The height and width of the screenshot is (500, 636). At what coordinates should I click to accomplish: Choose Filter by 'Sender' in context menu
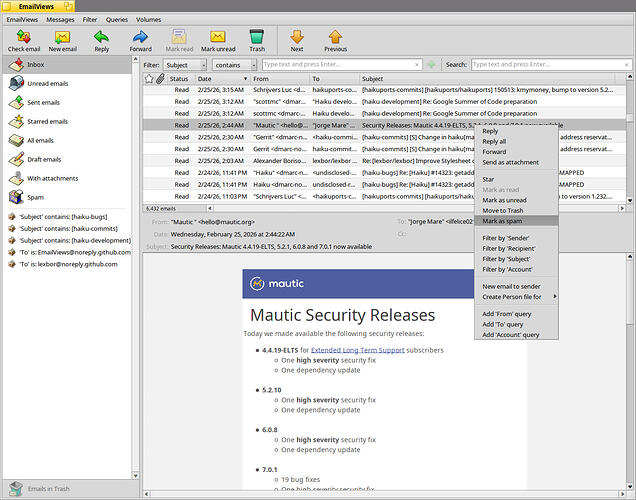(516, 238)
